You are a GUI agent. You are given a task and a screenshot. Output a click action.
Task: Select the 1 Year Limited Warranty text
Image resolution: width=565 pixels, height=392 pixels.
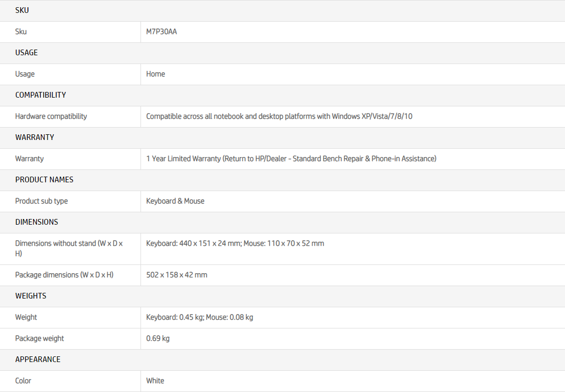183,159
